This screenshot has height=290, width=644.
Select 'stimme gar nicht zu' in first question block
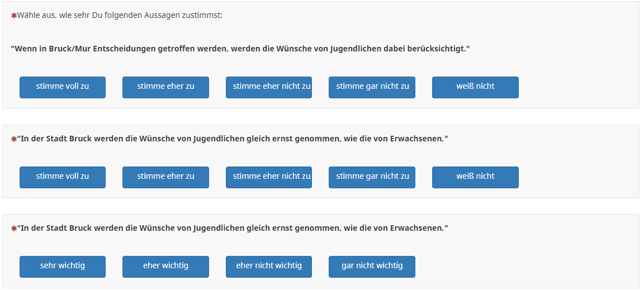(372, 87)
